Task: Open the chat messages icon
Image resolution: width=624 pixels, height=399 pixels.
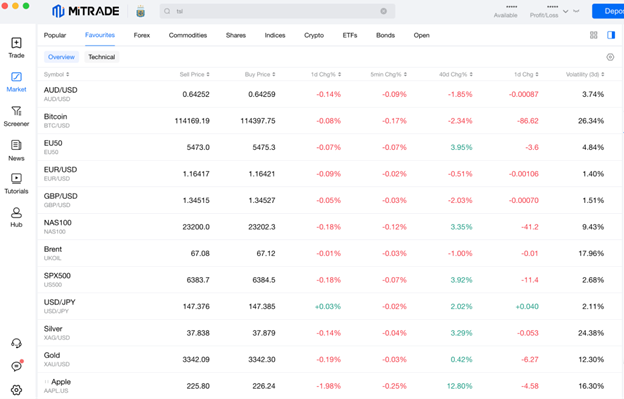Action: coord(16,366)
